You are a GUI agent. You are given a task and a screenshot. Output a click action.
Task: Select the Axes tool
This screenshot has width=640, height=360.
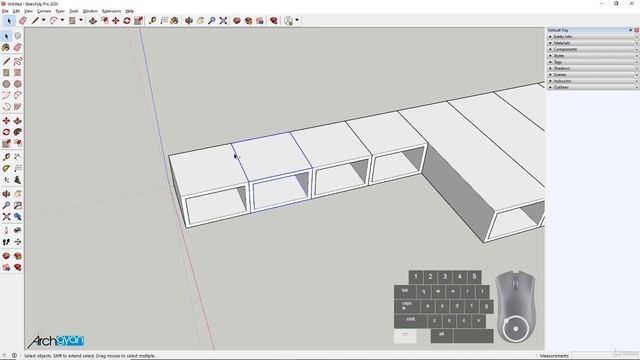tap(6, 180)
